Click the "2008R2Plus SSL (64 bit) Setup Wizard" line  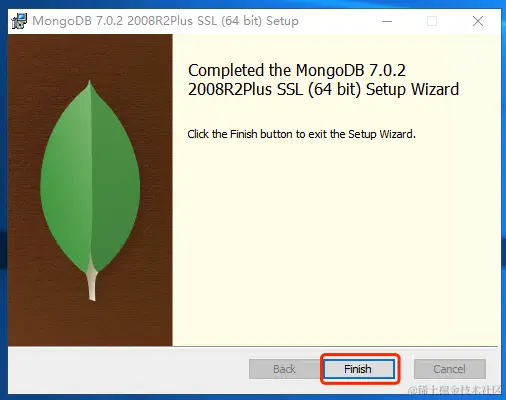323,89
